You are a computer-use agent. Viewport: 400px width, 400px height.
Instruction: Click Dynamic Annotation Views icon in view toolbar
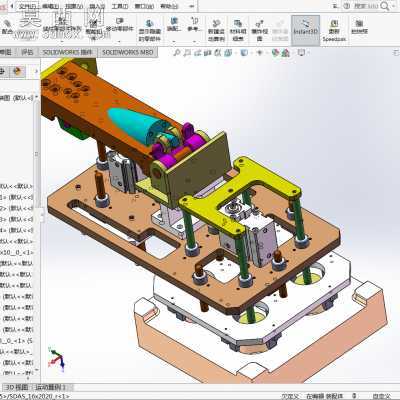(x=218, y=53)
